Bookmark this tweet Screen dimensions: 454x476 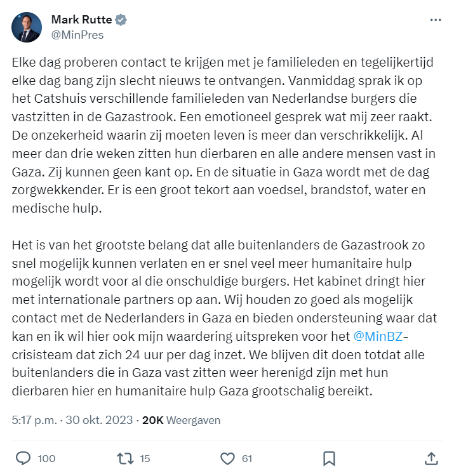(329, 458)
